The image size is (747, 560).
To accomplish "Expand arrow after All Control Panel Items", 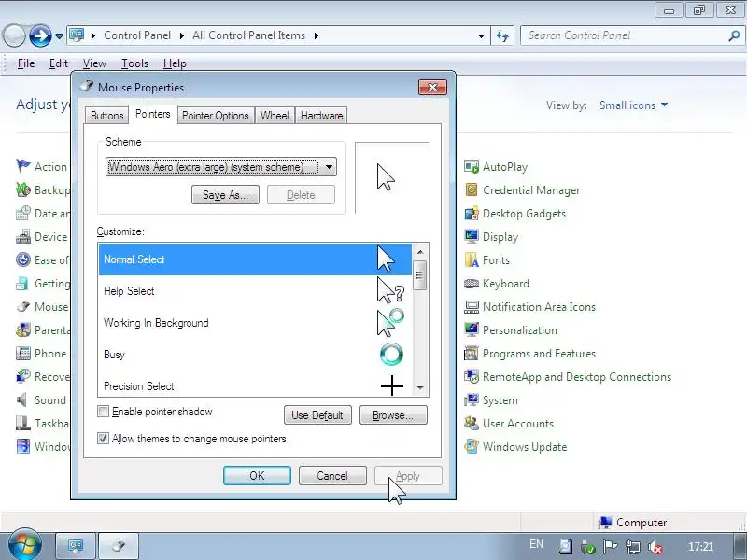I will tap(316, 35).
